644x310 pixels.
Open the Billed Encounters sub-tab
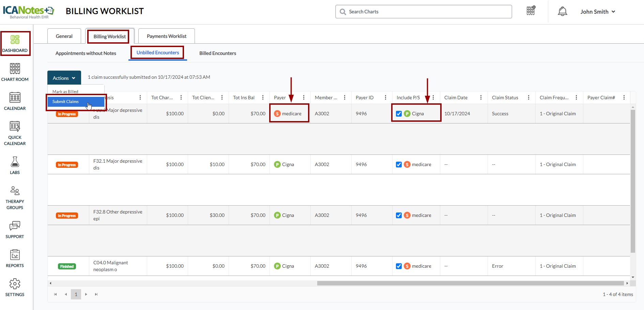click(x=217, y=53)
